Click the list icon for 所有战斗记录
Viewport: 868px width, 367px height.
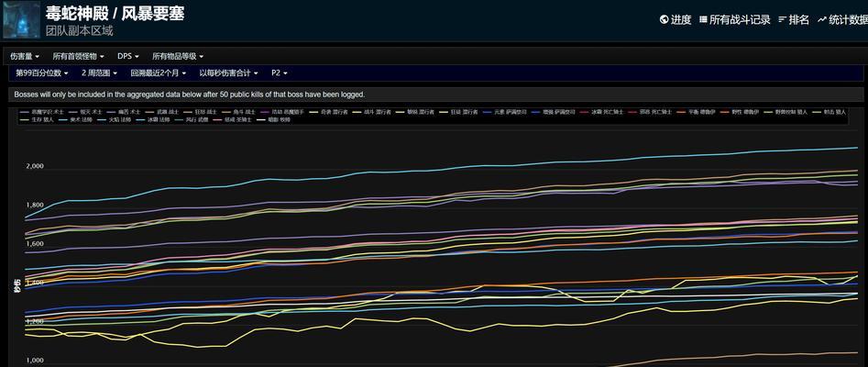(x=703, y=19)
